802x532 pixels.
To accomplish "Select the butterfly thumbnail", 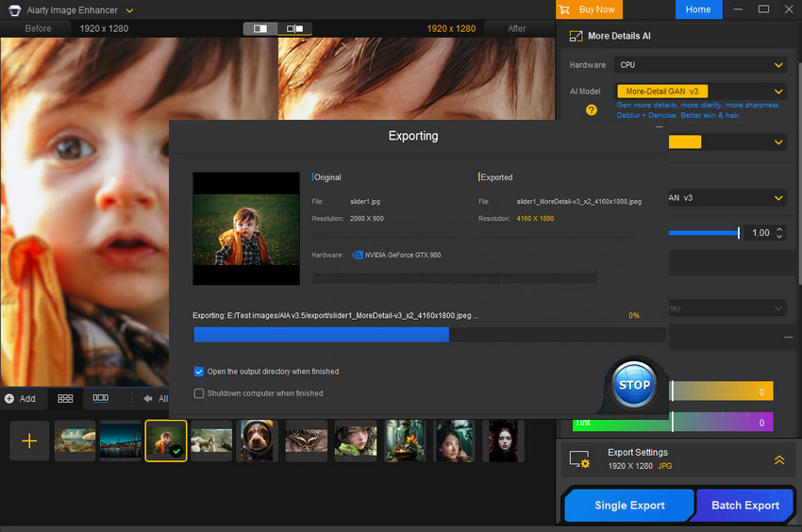I will pos(306,441).
